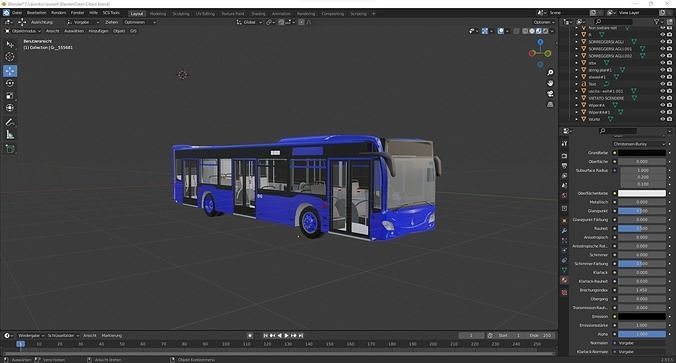The height and width of the screenshot is (363, 676).
Task: Open the Object Data properties tab icon
Action: click(x=564, y=270)
